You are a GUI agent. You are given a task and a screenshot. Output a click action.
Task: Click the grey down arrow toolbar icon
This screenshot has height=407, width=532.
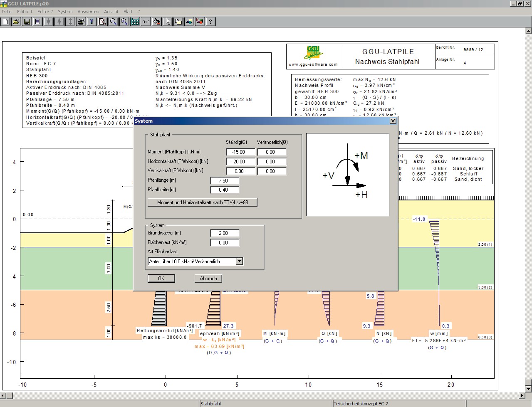pyautogui.click(x=49, y=22)
